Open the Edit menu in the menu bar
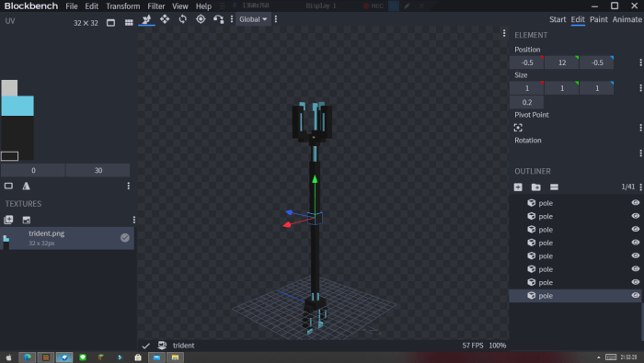This screenshot has width=644, height=363. pyautogui.click(x=92, y=6)
